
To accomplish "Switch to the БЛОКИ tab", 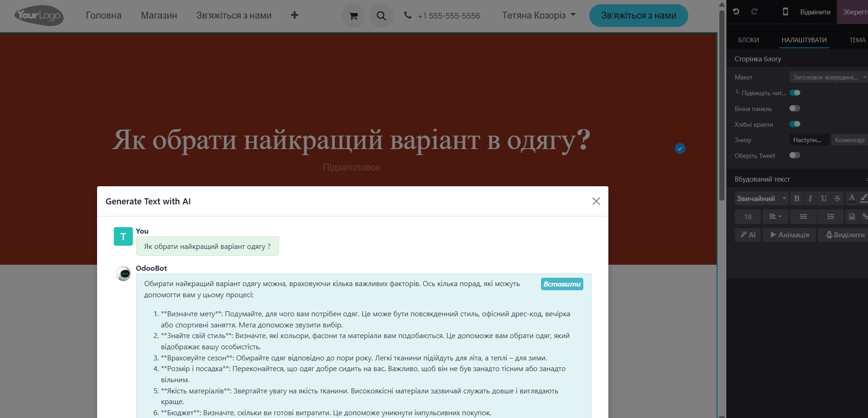I will click(748, 40).
